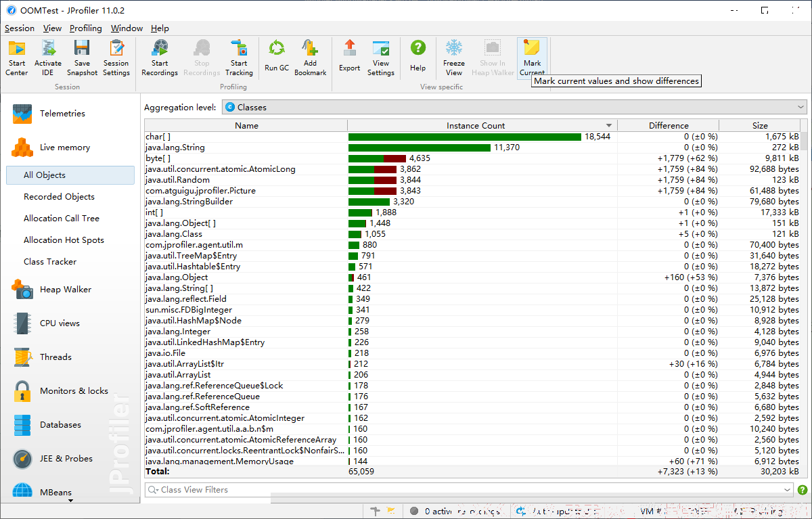Expand the Class View Filters history dropdown arrow

pyautogui.click(x=787, y=490)
